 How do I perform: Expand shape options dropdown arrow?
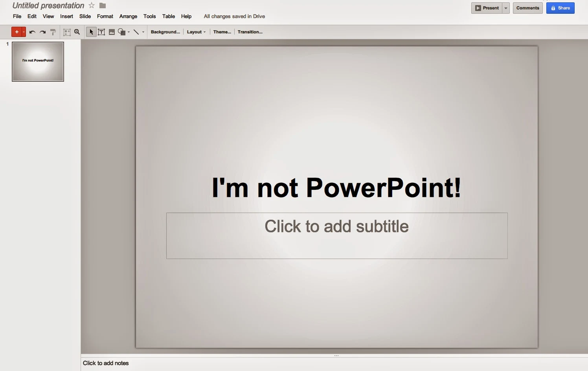click(129, 32)
